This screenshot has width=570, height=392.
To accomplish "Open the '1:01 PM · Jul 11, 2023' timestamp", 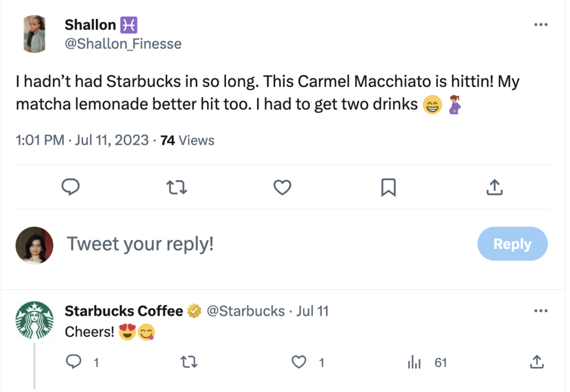I will pos(82,140).
